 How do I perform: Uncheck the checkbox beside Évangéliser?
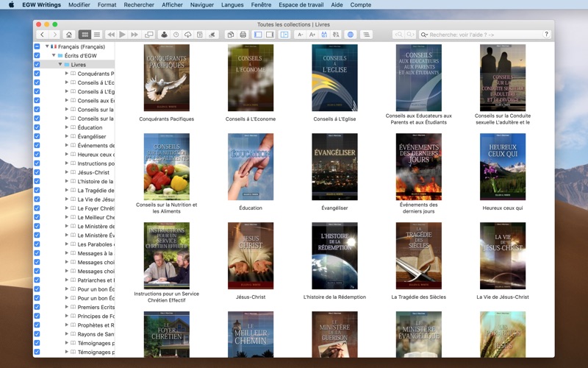point(37,136)
